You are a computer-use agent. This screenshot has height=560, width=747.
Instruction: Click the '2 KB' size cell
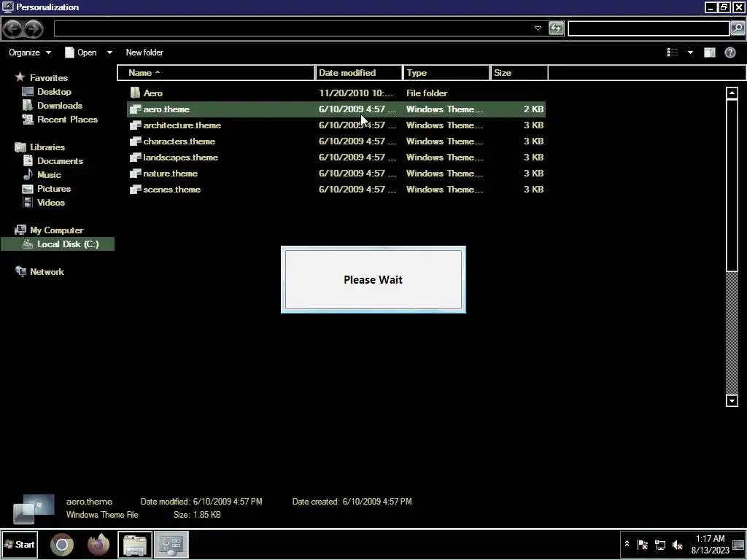[x=533, y=109]
